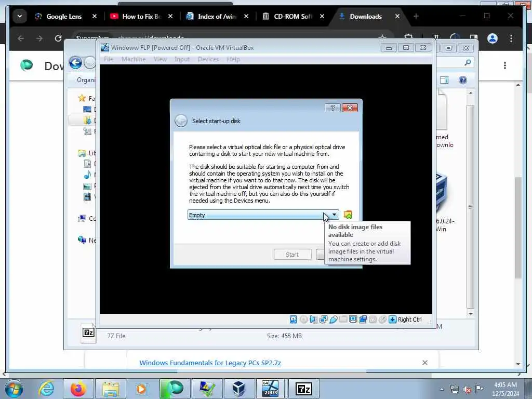Open Windows Explorer from the taskbar
The height and width of the screenshot is (399, 532).
coord(111,389)
